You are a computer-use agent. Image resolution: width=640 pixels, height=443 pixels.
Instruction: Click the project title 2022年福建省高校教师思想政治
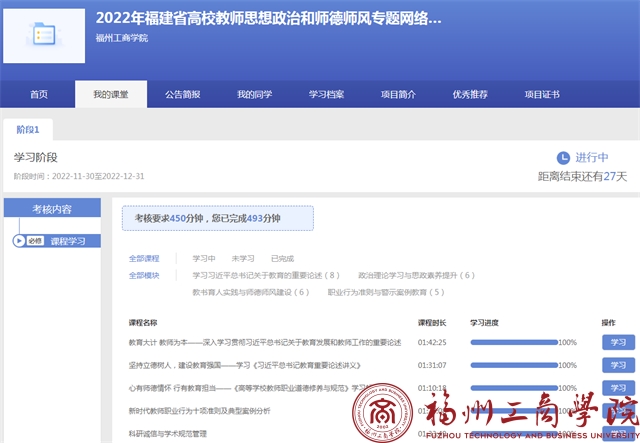click(x=269, y=18)
